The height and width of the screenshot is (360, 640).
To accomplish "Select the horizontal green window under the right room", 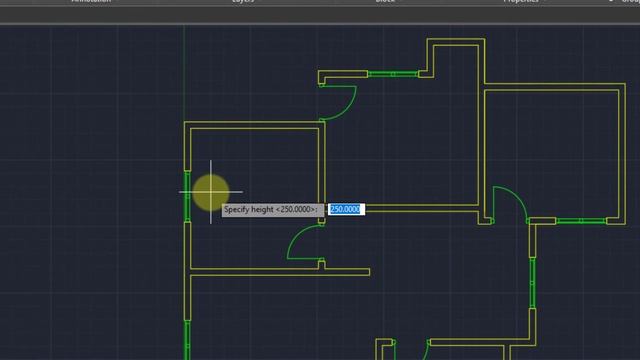I will click(x=581, y=221).
